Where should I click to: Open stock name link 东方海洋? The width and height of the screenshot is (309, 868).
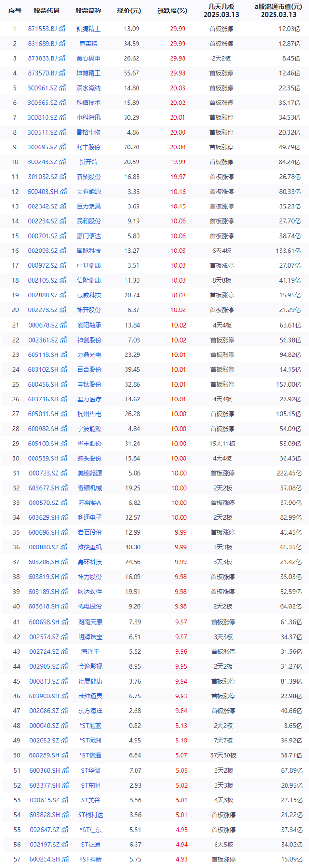tap(91, 711)
